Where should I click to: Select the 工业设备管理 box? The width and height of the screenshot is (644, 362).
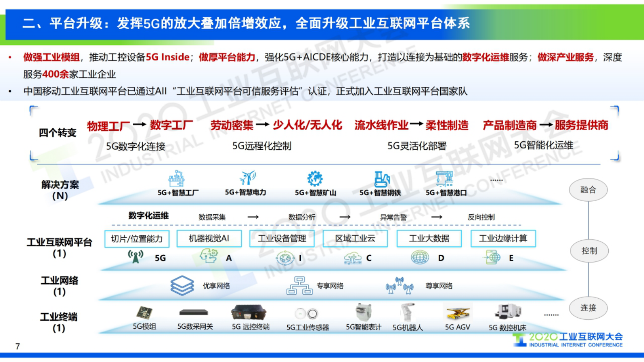282,239
